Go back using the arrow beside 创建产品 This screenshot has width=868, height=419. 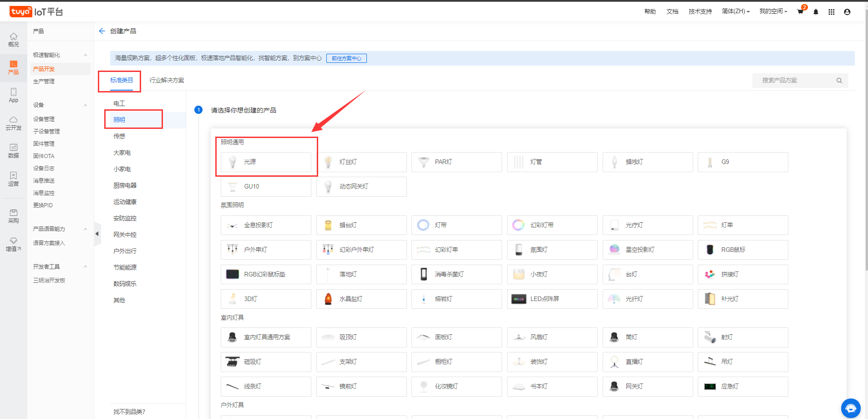tap(102, 31)
